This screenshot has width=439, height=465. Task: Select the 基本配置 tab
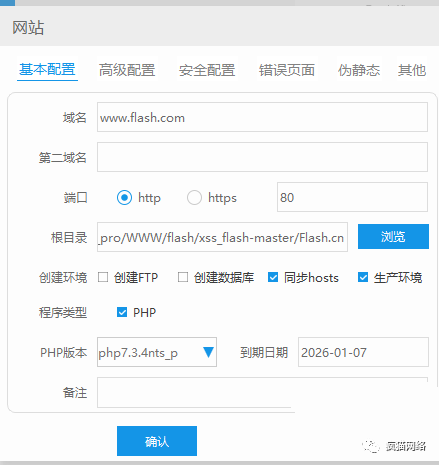(47, 69)
